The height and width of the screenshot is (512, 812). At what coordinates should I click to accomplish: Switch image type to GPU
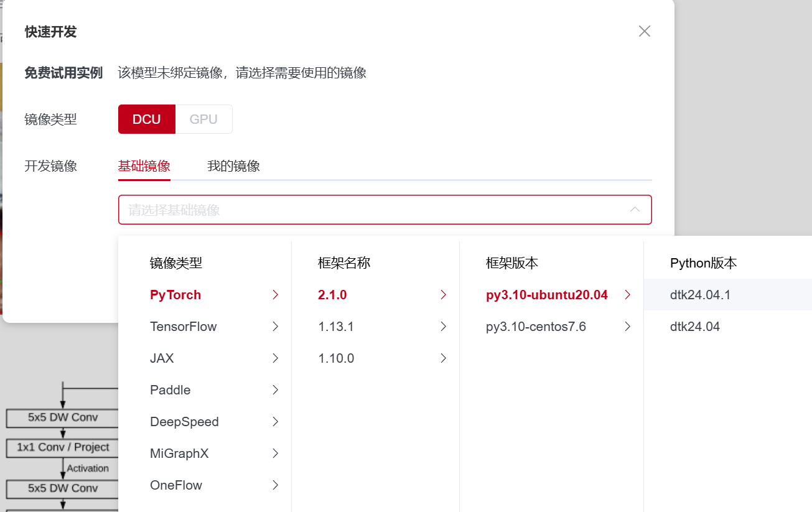tap(203, 119)
